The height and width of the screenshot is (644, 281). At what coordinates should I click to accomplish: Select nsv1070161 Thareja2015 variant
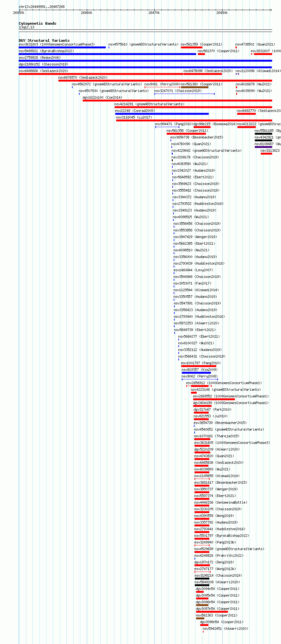coord(217,436)
